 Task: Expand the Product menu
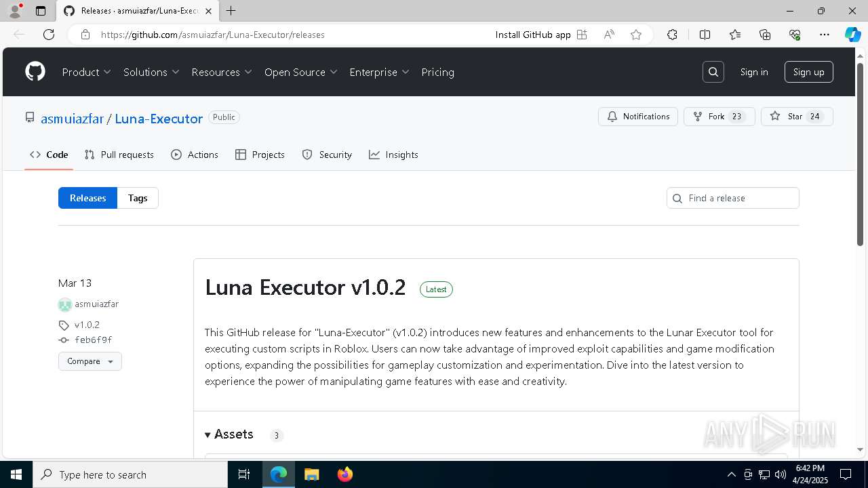[86, 72]
